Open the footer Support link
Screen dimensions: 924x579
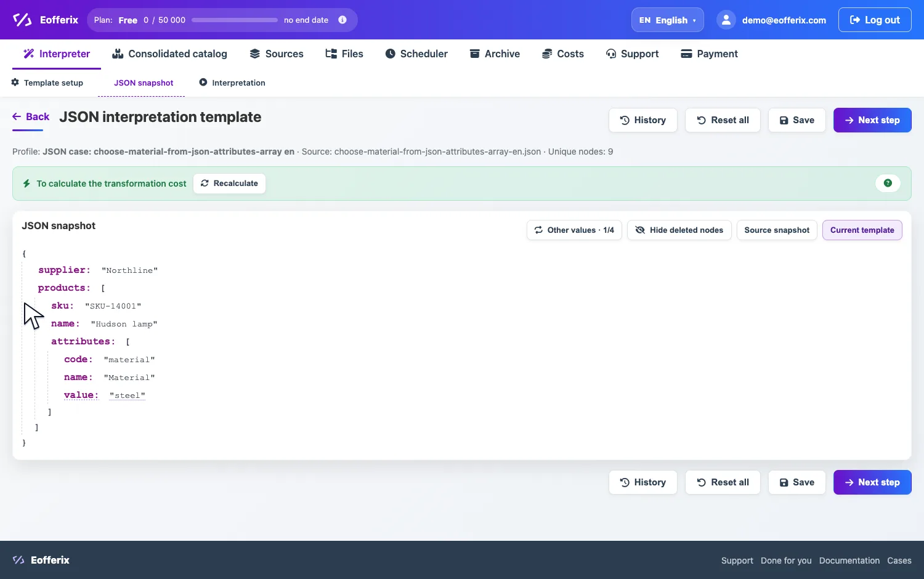pos(737,561)
